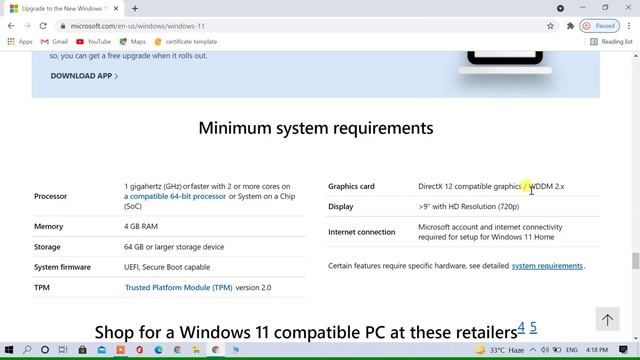Open footnote 5 next to retailers heading
Viewport: 640px width, 360px height.
point(533,327)
